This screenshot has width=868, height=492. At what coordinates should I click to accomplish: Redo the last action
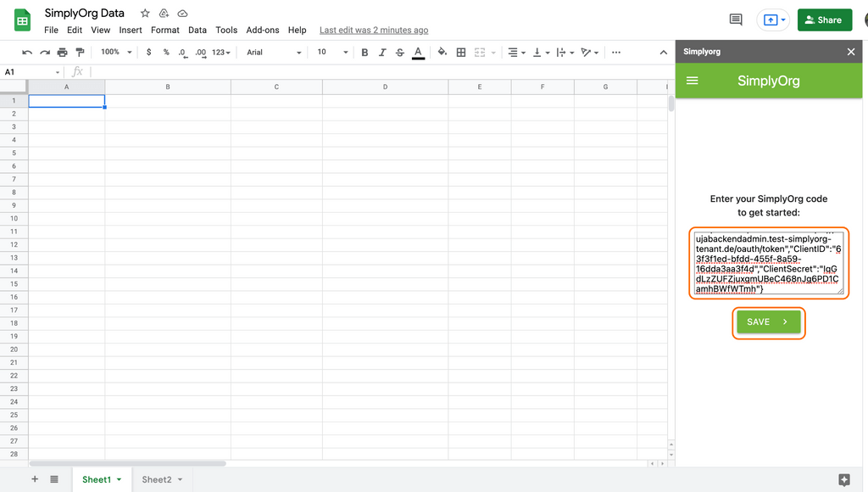click(45, 52)
